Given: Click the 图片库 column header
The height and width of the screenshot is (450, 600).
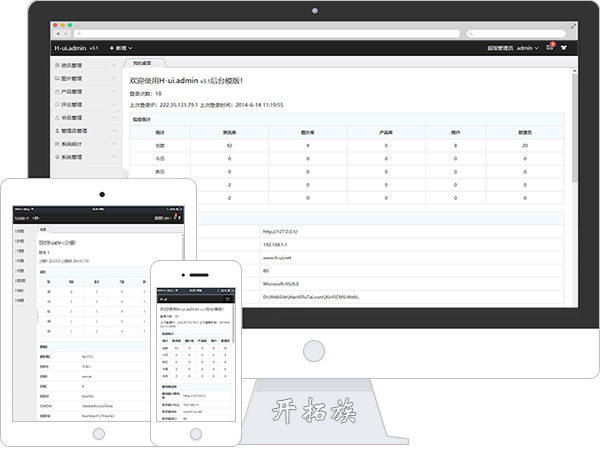Looking at the screenshot, I should point(307,132).
